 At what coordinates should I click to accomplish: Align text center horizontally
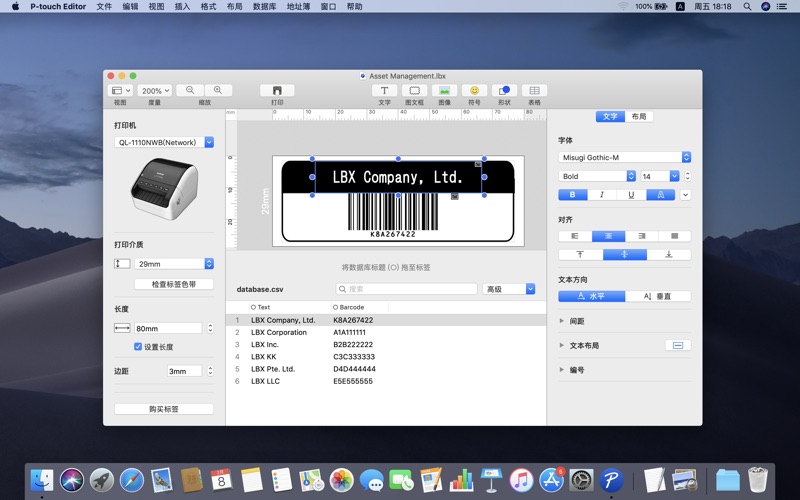click(608, 236)
